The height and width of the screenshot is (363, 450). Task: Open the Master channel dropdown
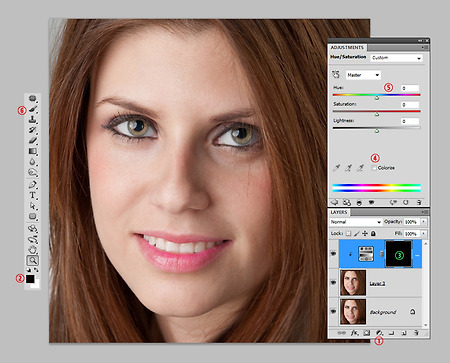[363, 75]
